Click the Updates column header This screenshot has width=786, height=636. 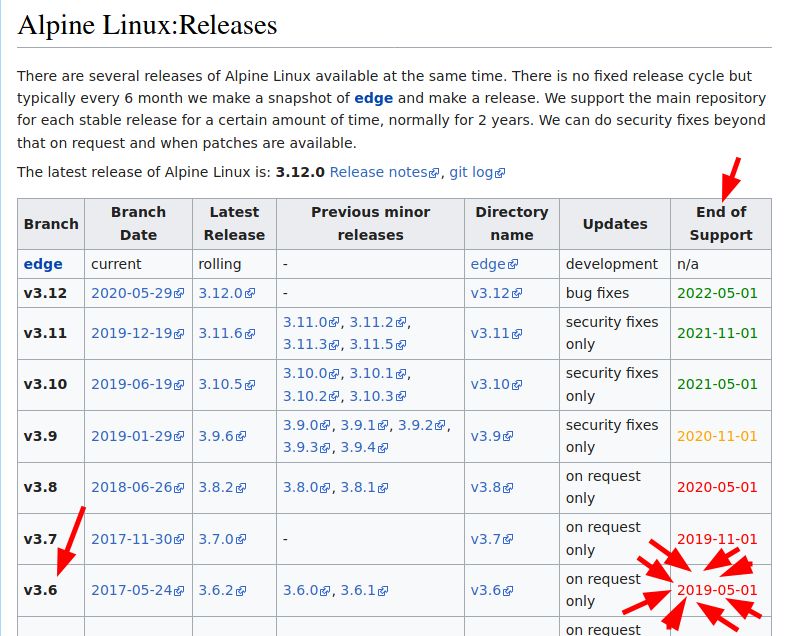[615, 224]
